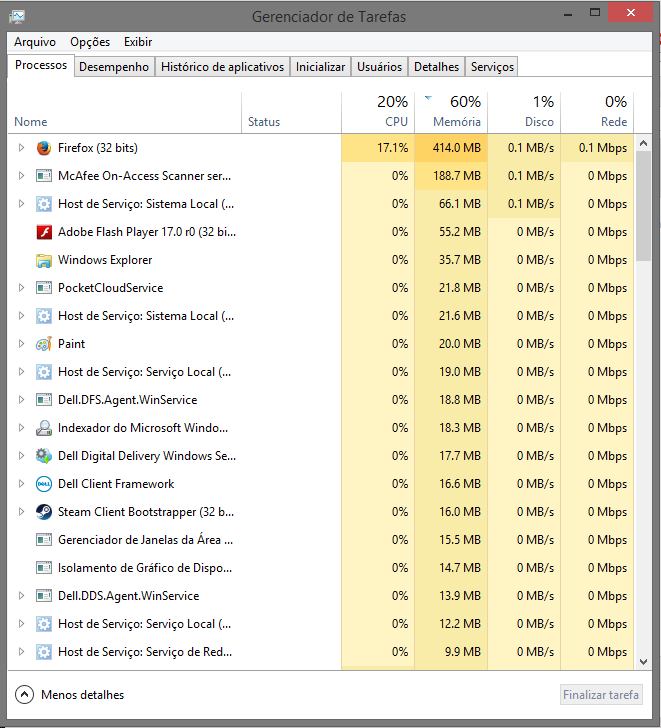Switch to the Desempenho tab

coord(114,67)
